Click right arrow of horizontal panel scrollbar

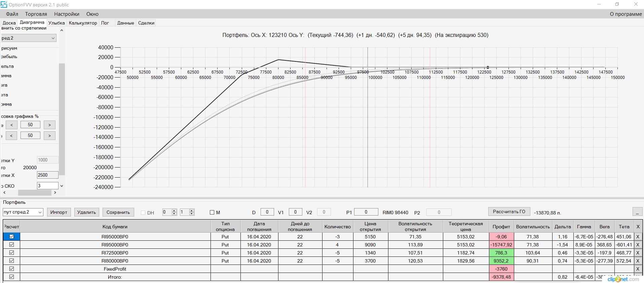click(x=55, y=193)
